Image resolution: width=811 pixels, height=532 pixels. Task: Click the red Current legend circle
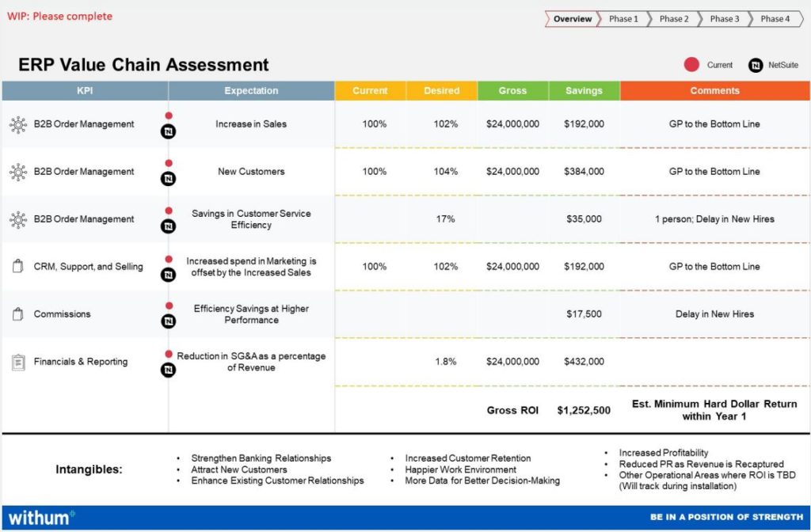tap(691, 65)
